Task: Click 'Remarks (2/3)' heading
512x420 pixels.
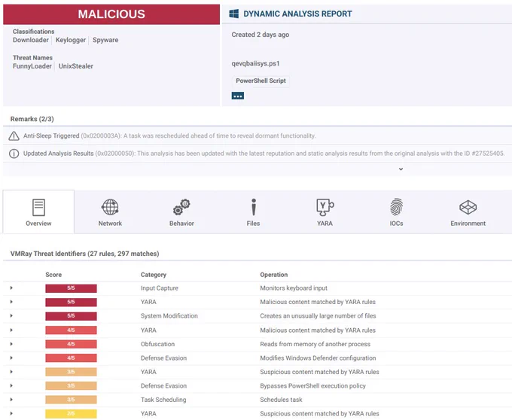Action: [32, 119]
